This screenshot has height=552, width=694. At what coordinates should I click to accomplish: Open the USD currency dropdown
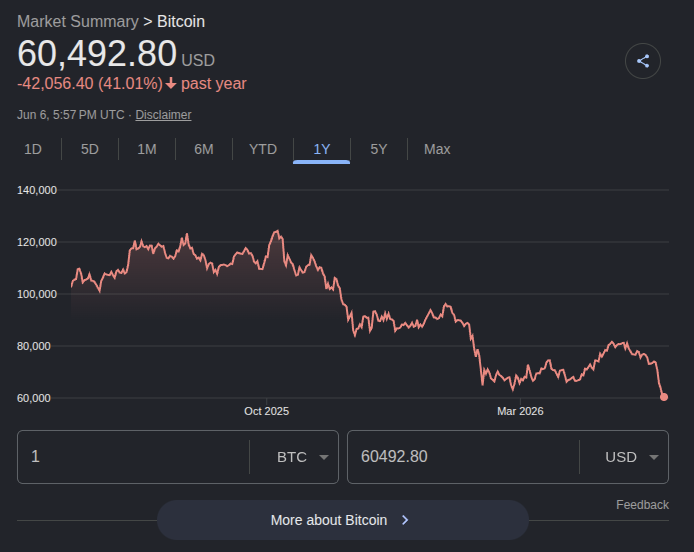[x=632, y=457]
